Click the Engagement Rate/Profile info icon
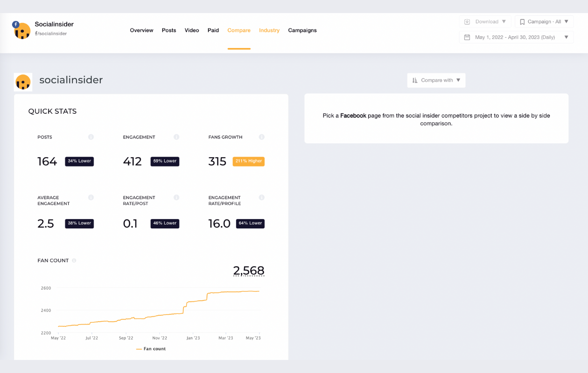The image size is (588, 373). (262, 198)
